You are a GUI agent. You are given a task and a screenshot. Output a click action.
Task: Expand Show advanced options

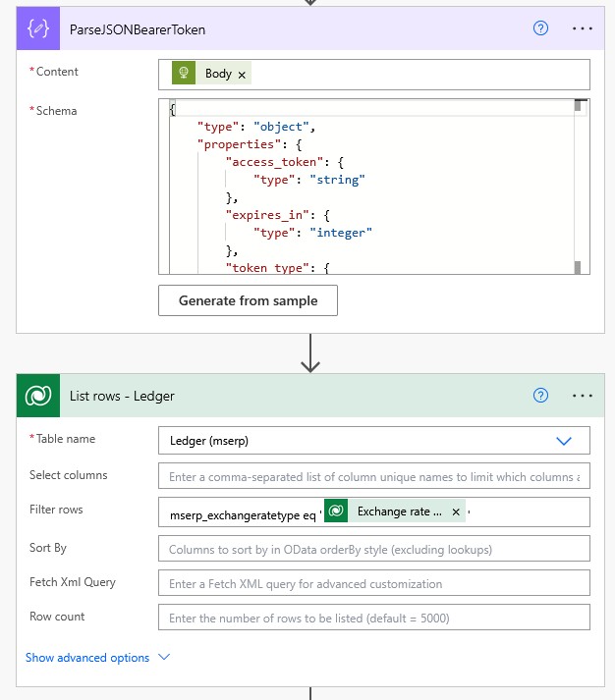98,658
